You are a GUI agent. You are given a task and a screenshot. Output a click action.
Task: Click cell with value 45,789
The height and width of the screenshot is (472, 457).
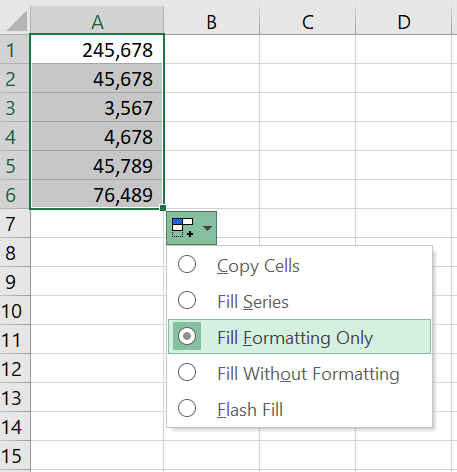(x=97, y=165)
